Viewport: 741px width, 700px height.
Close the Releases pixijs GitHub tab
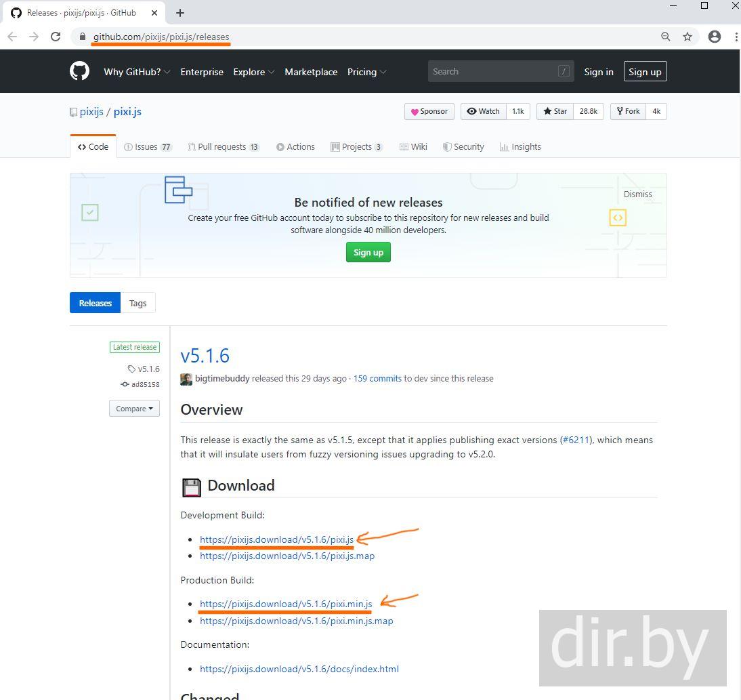pyautogui.click(x=154, y=13)
